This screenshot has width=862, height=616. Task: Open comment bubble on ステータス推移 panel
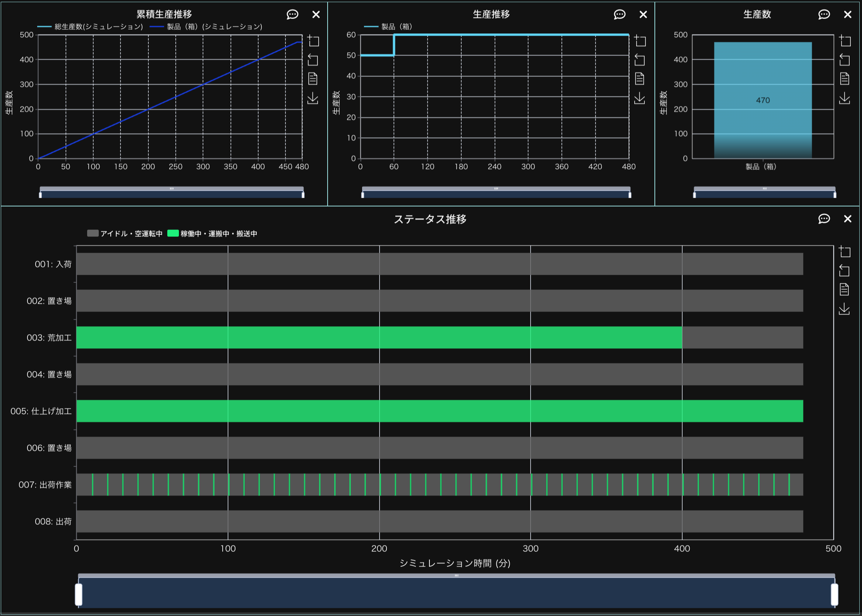(824, 219)
